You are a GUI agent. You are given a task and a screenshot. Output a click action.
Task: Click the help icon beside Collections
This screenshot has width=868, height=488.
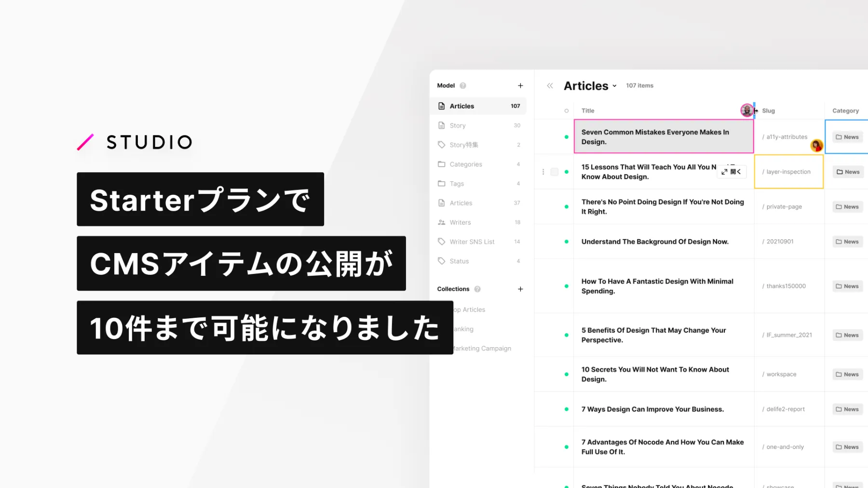point(477,289)
